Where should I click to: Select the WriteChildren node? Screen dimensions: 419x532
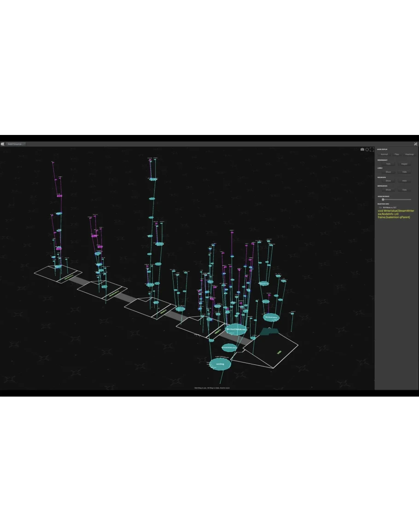point(236,329)
